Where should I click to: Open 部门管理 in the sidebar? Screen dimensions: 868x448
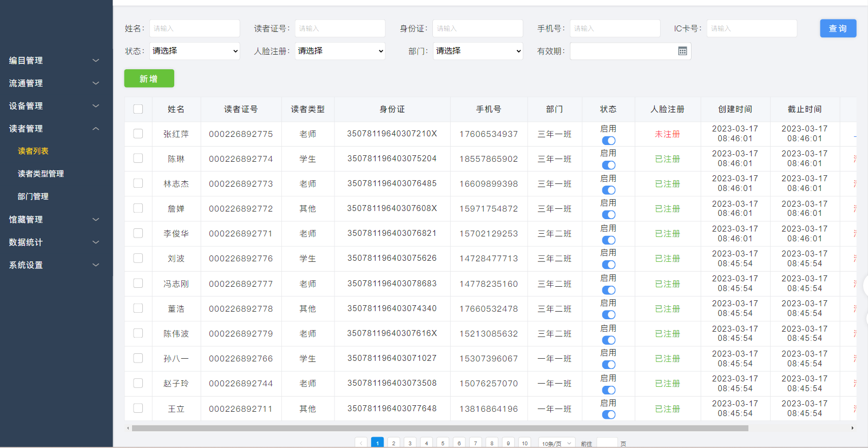point(33,196)
